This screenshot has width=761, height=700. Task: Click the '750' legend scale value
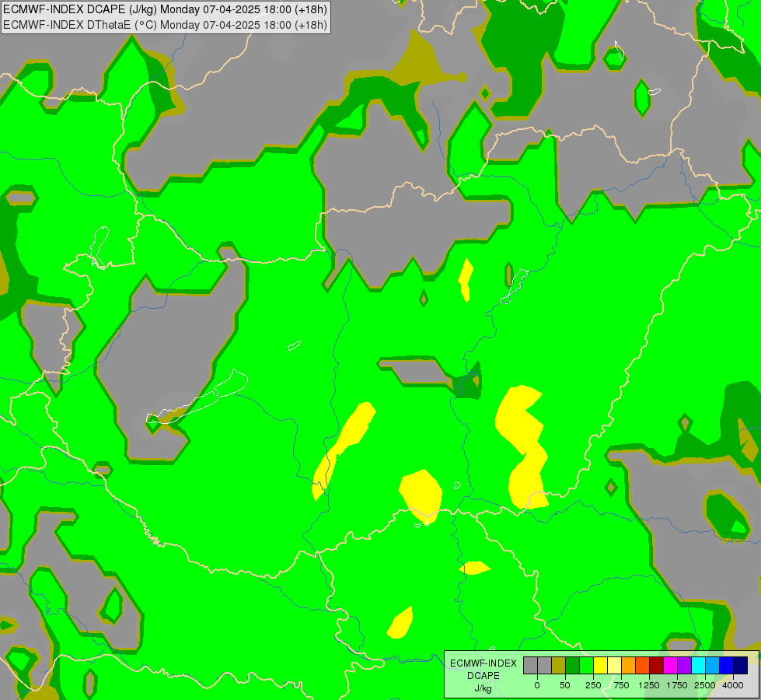621,685
